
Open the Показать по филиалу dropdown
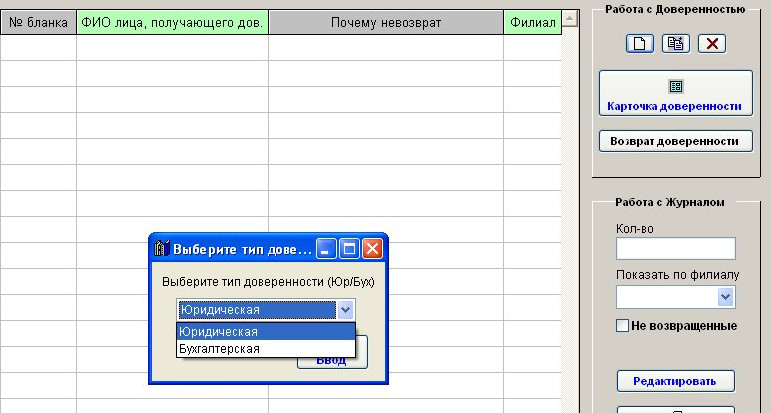725,297
